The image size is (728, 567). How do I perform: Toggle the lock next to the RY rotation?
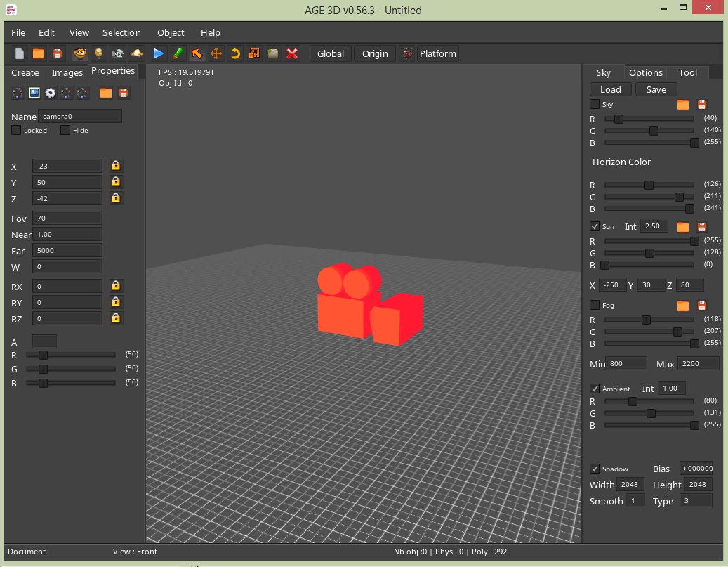(x=116, y=302)
